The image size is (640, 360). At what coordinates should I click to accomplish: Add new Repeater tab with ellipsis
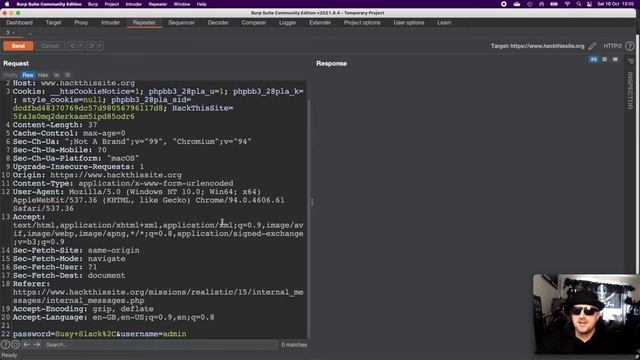coord(29,33)
